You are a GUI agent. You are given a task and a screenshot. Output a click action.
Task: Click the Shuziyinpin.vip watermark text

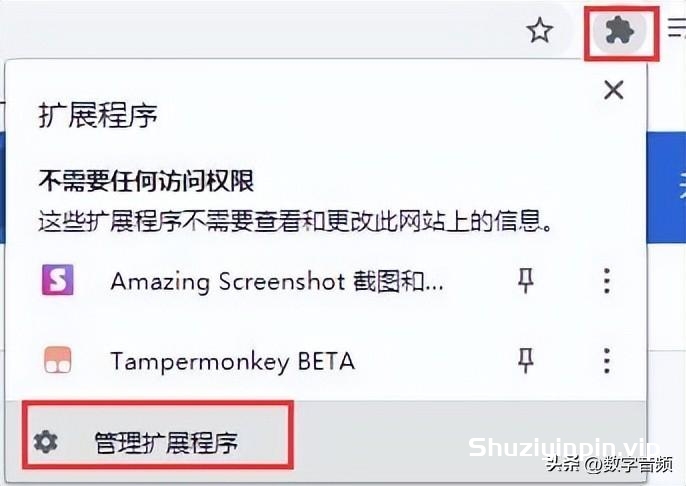[x=564, y=447]
